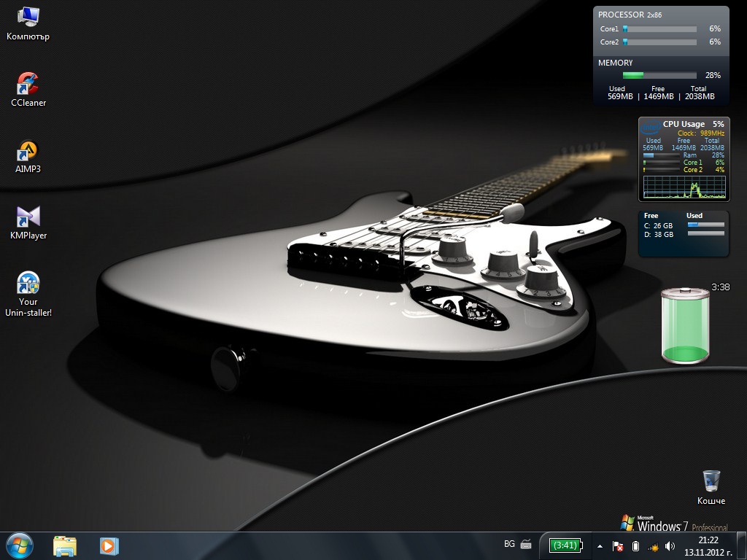Click the Core 1 6% row in CPU gadget
747x560 pixels.
coord(684,163)
